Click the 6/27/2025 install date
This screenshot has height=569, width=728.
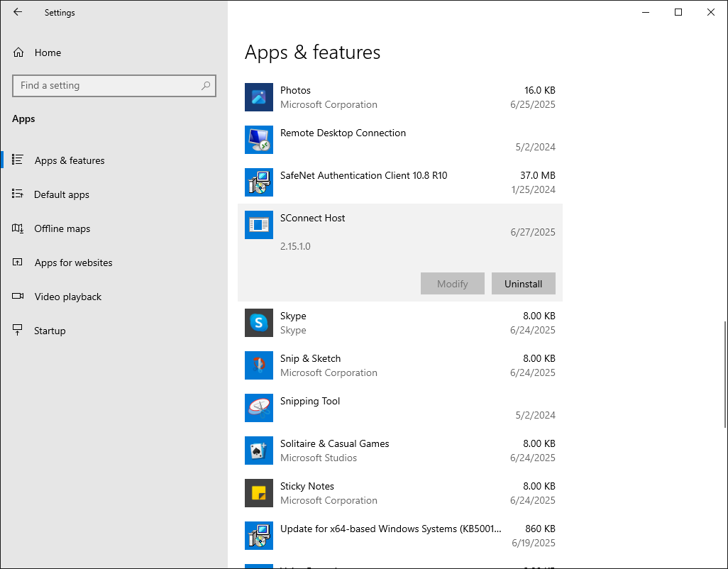click(x=533, y=232)
